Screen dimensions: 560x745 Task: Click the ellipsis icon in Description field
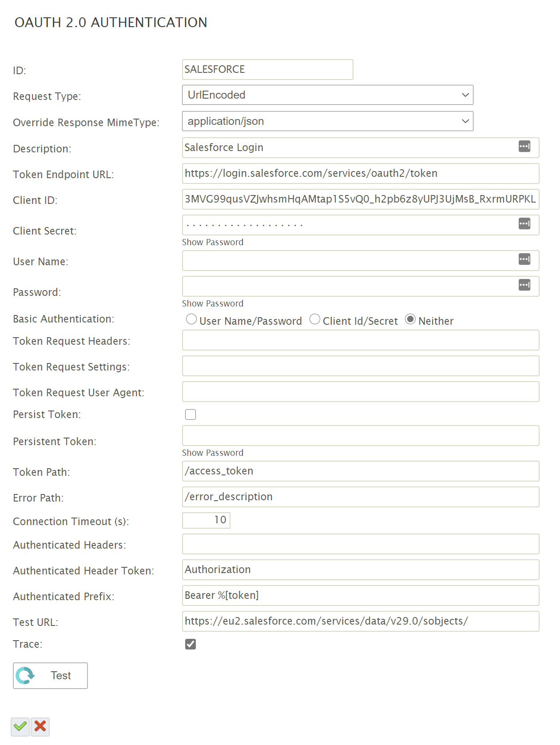[x=524, y=147]
